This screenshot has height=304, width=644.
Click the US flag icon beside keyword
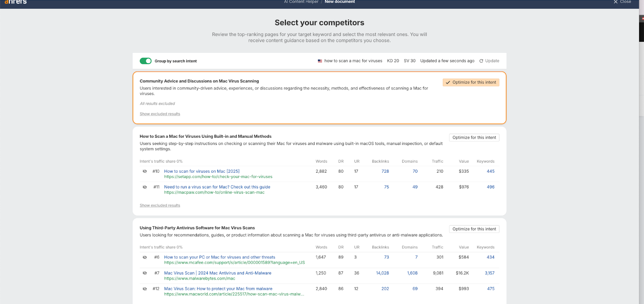(x=320, y=61)
